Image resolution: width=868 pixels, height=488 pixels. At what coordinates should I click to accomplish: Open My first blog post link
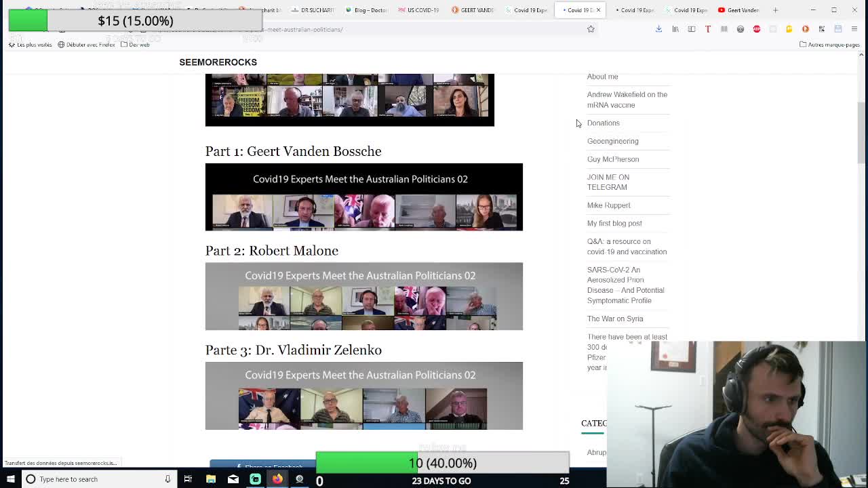614,223
